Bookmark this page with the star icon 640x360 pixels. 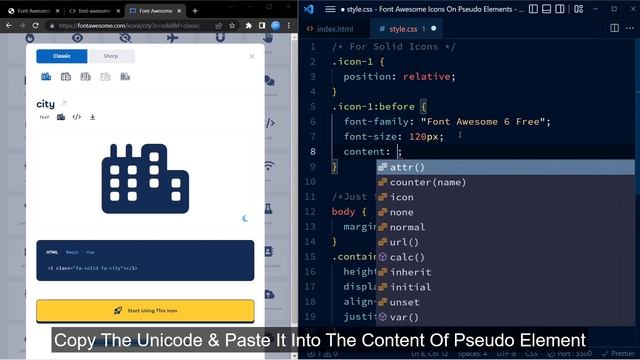232,26
